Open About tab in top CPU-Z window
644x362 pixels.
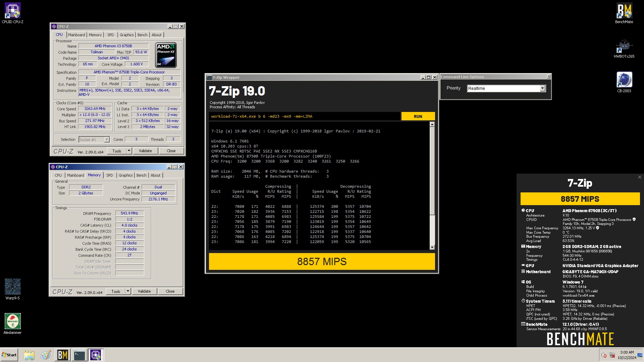point(157,35)
